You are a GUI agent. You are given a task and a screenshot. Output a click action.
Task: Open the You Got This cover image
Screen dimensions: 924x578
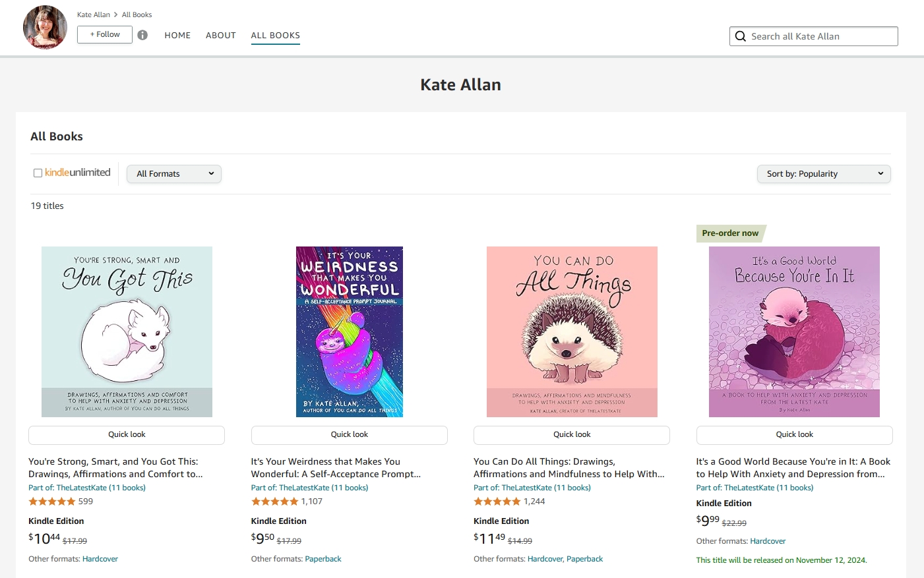(x=127, y=332)
